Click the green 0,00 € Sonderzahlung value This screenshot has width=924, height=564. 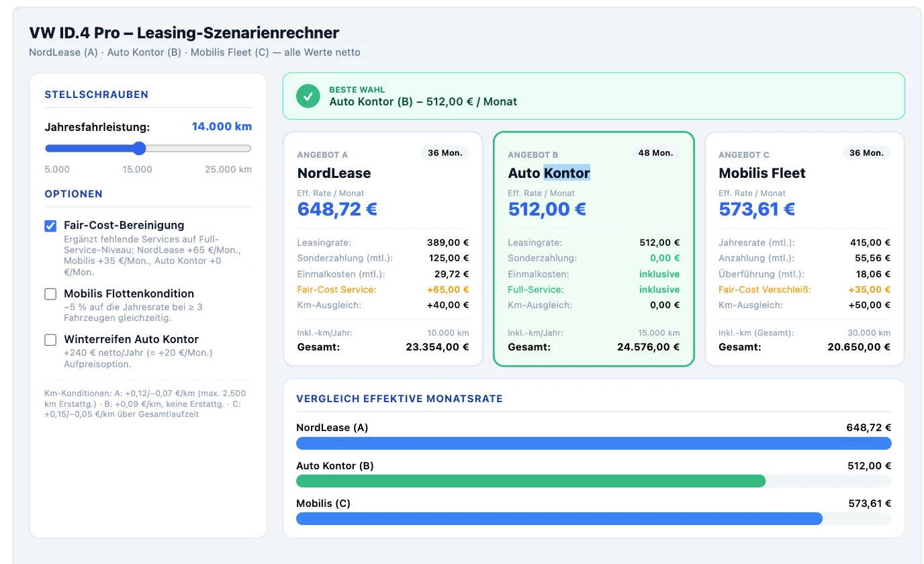(665, 258)
